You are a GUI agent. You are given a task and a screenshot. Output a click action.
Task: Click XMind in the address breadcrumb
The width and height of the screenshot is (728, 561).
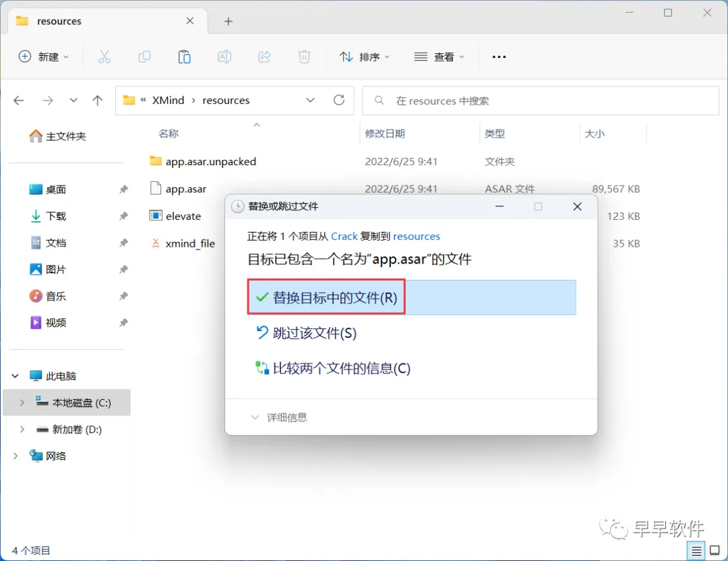pos(168,100)
